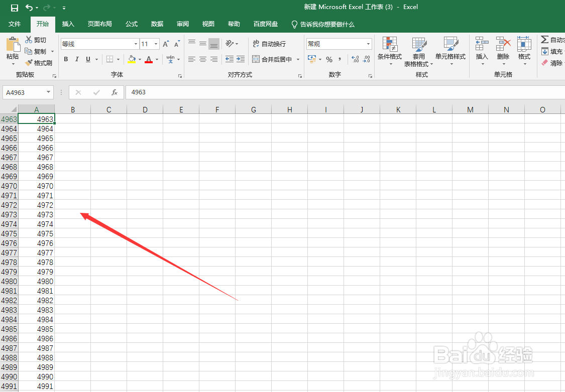
Task: Align text to the middle vertically
Action: click(x=203, y=44)
